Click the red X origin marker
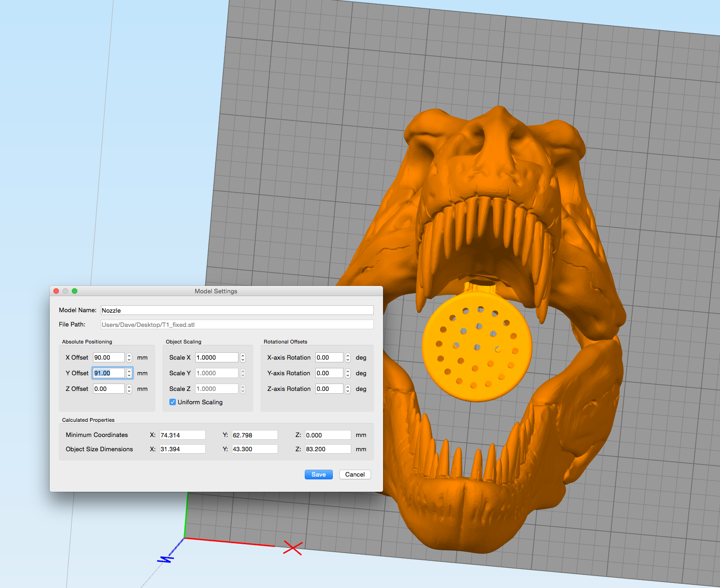Viewport: 720px width, 588px height. (x=293, y=548)
